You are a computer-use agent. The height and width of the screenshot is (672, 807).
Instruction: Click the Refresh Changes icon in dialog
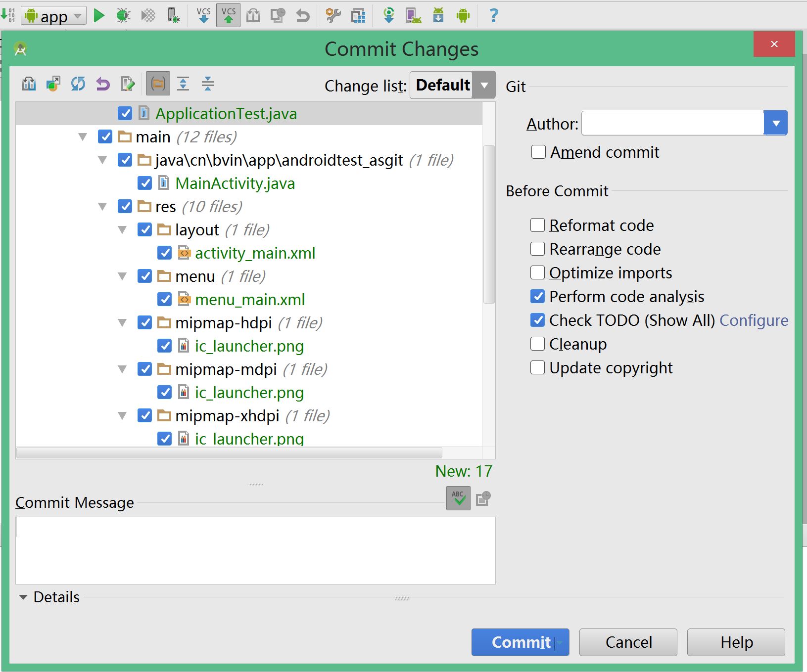78,84
